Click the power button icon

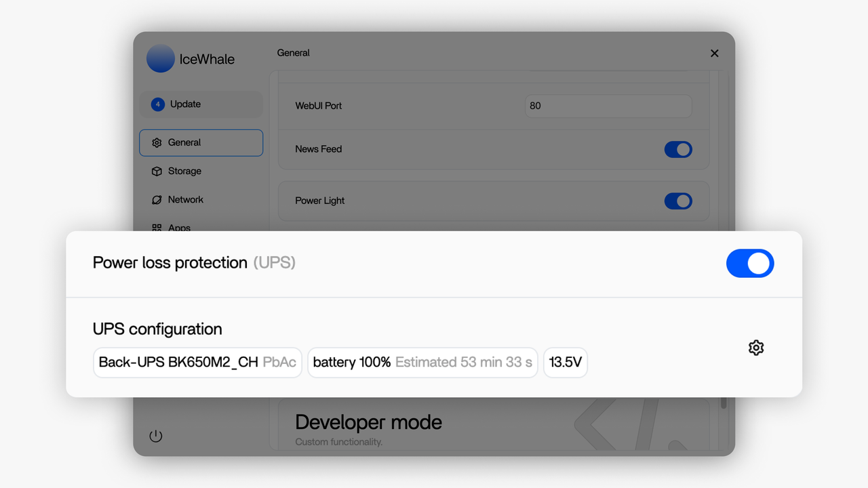pos(156,436)
